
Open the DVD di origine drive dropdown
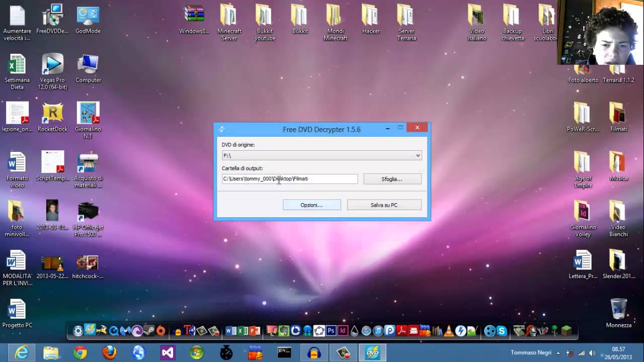(x=321, y=155)
